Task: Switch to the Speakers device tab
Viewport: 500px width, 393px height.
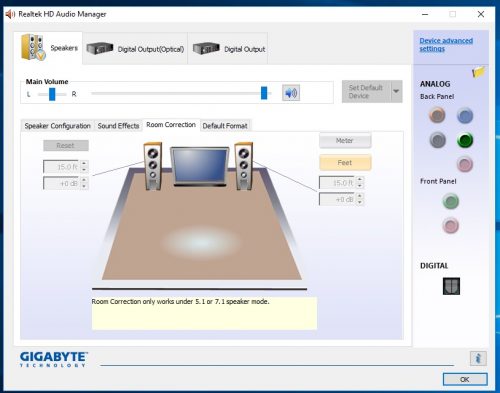Action: click(x=48, y=48)
